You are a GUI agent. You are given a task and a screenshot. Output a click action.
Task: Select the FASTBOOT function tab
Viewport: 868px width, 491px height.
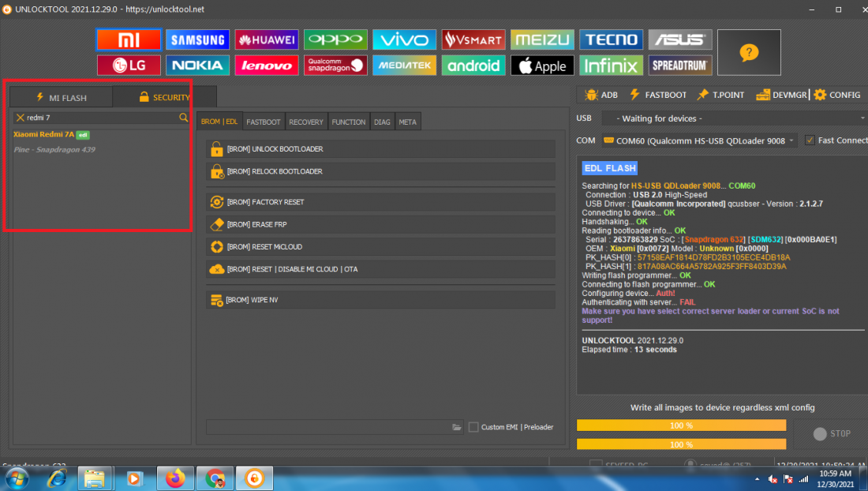click(x=264, y=122)
